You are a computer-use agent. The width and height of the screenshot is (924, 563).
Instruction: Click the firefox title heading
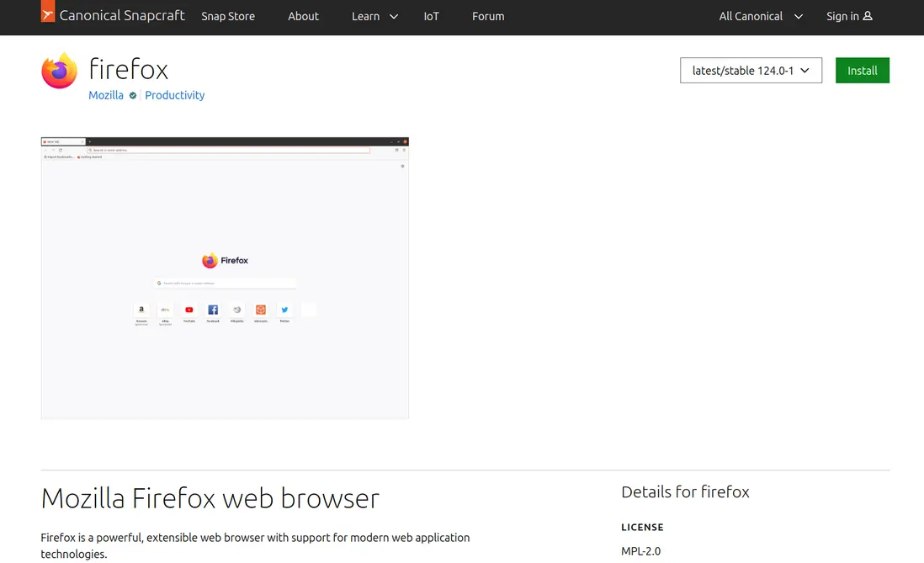129,69
